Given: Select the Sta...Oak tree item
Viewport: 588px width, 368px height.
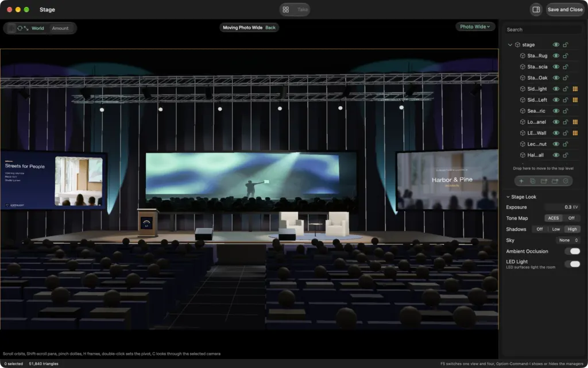Looking at the screenshot, I should 537,78.
